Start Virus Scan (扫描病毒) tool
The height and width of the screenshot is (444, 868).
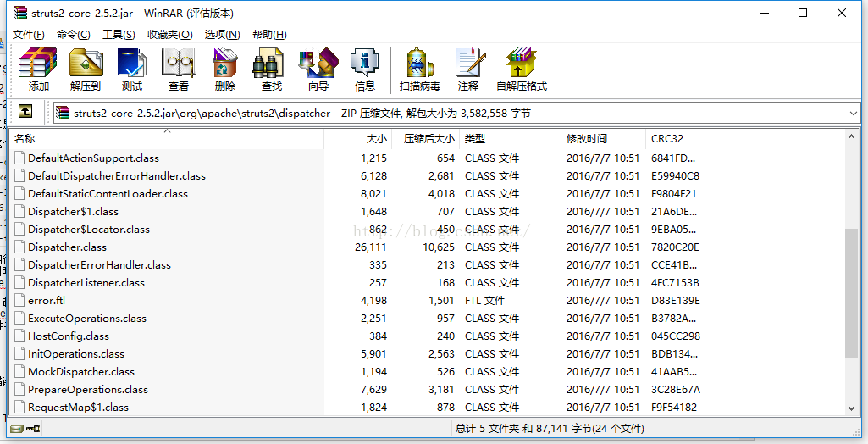pos(420,69)
